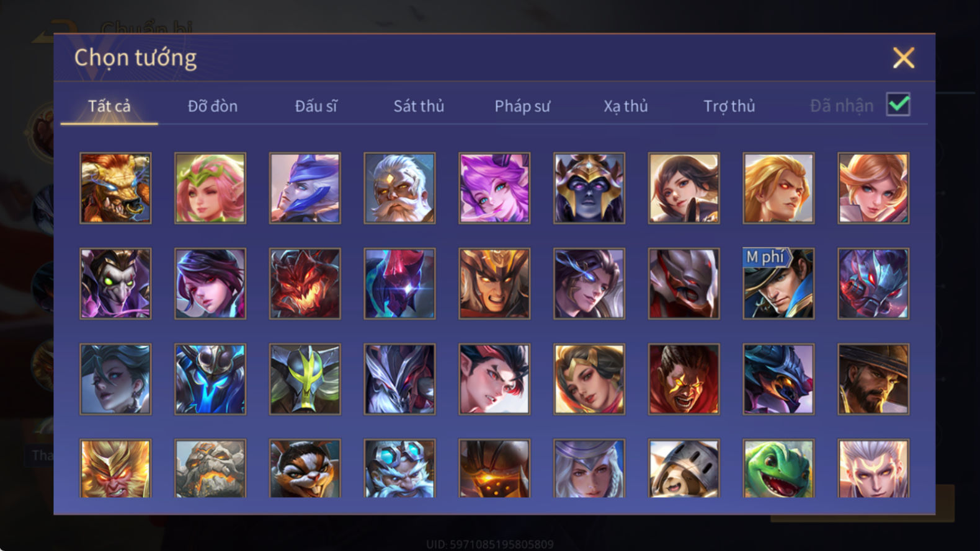
Task: Select the golden bull hero portrait
Action: 115,188
